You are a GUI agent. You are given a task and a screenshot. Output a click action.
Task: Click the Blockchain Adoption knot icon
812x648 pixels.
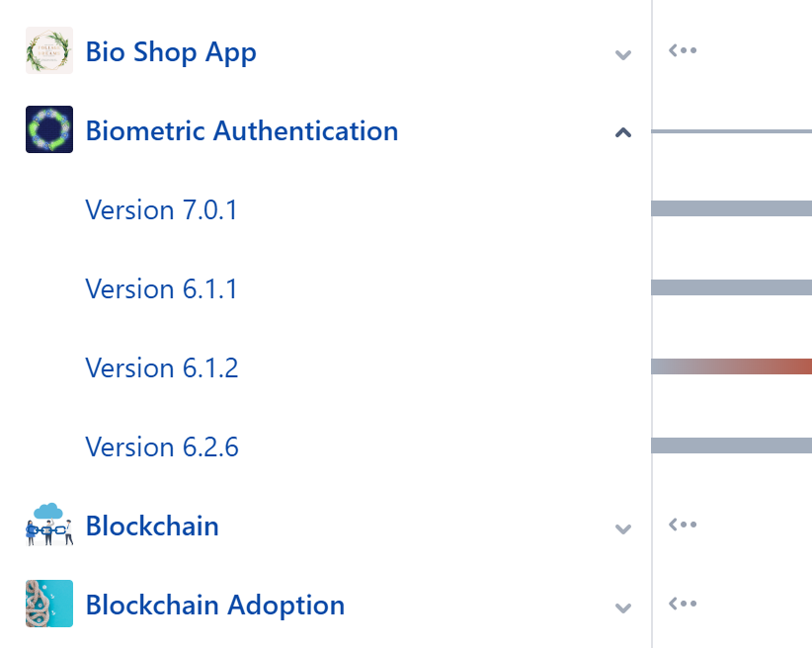point(49,604)
